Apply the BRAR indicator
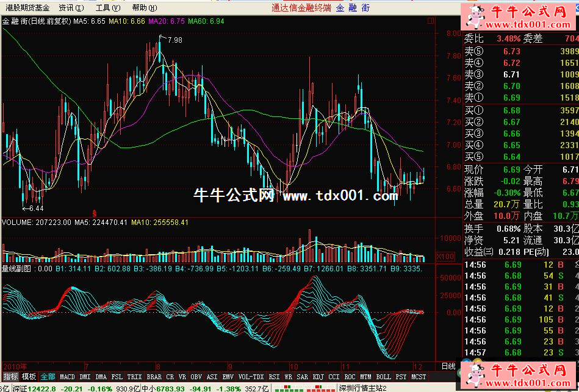This screenshot has height=392, width=579. (x=154, y=377)
